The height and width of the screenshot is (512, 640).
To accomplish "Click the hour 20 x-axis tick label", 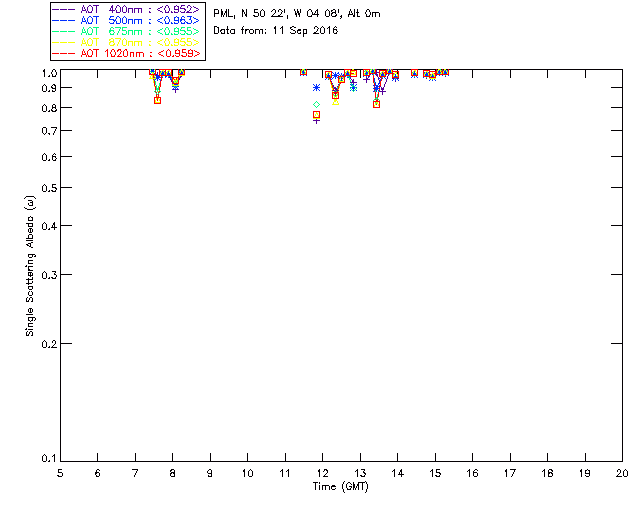I will click(622, 473).
